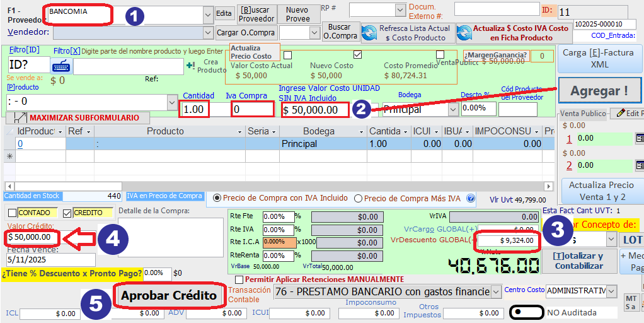
Task: Click calculator icon next to Venta 2 price
Action: tap(639, 165)
